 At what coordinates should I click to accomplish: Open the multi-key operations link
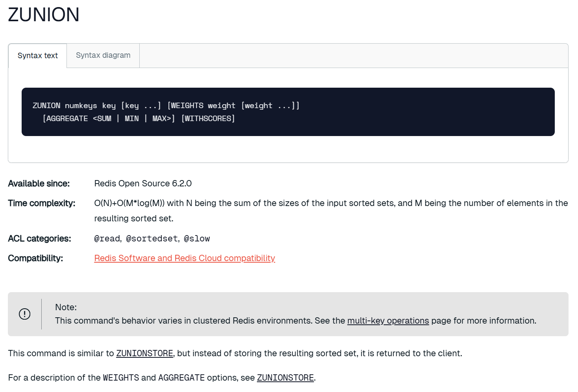tap(388, 321)
